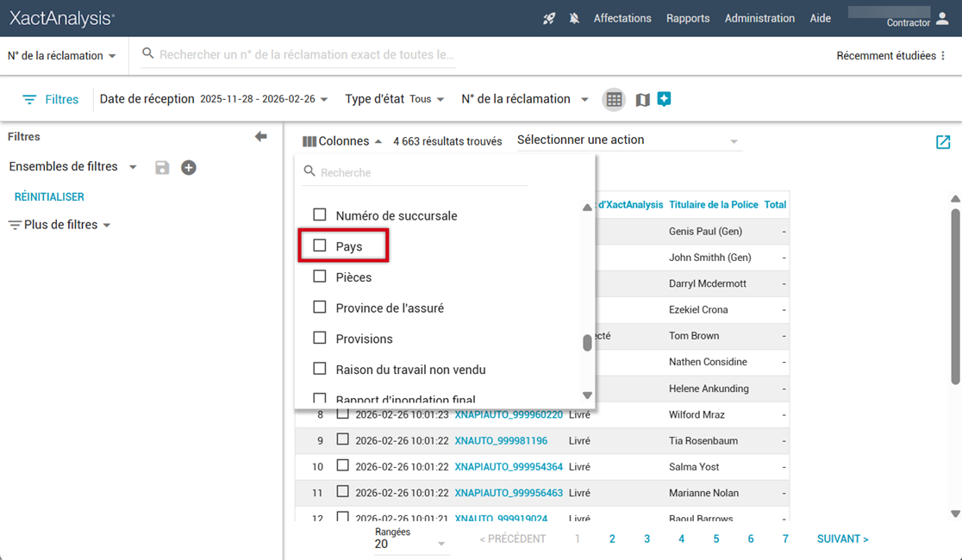The width and height of the screenshot is (962, 560).
Task: Collapse the Filtres panel arrow
Action: (x=260, y=137)
